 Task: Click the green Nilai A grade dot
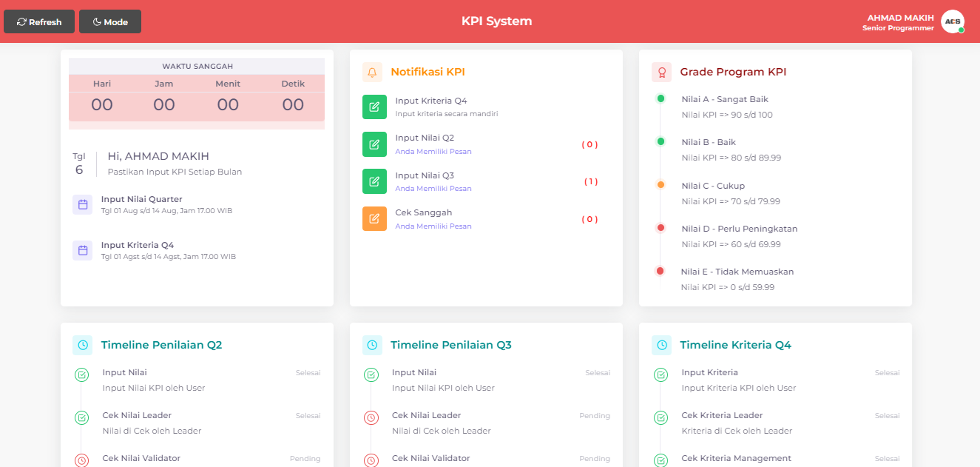pos(660,98)
